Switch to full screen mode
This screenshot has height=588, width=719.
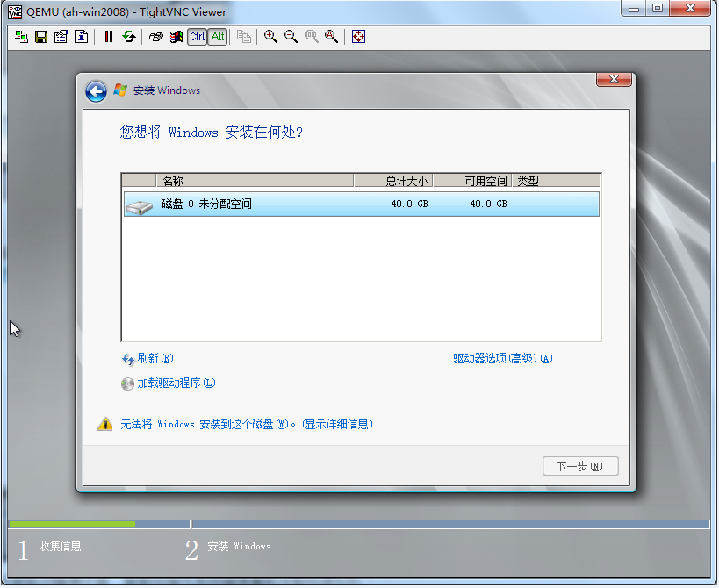click(358, 37)
